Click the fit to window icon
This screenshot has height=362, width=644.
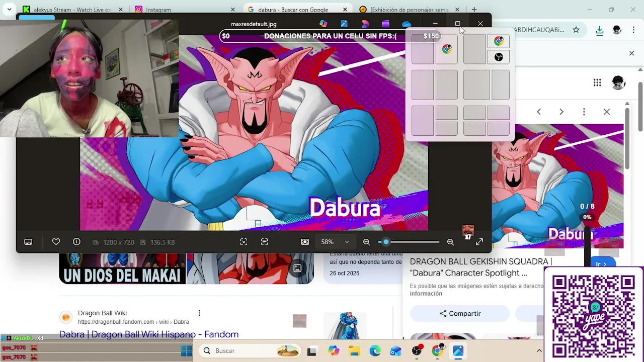(x=305, y=242)
